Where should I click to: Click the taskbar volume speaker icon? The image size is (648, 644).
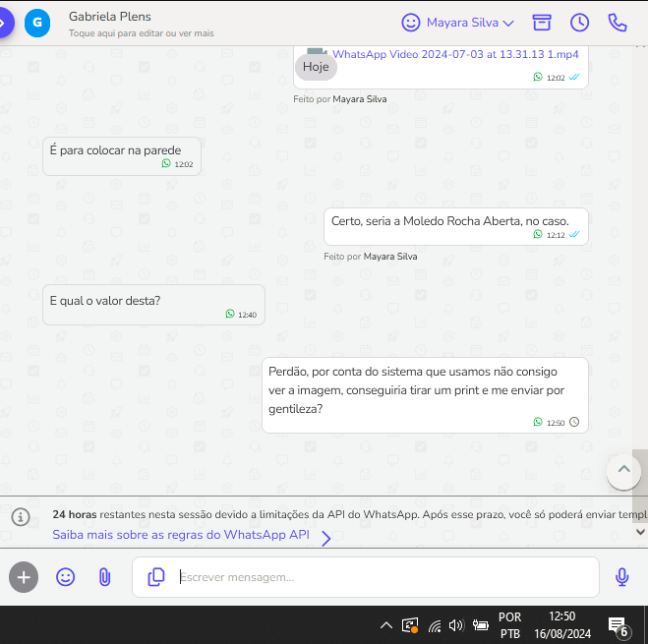[455, 625]
